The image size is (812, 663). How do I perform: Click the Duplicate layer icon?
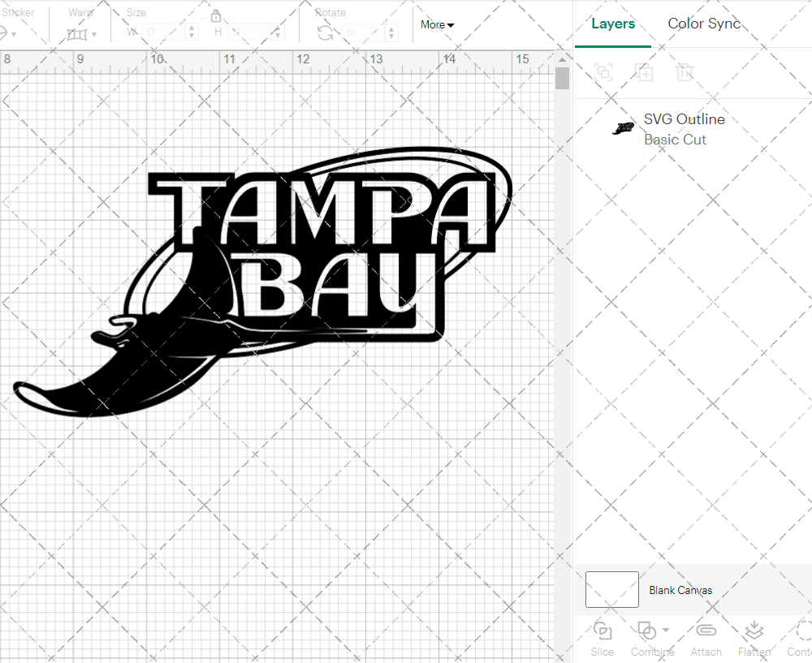click(x=644, y=72)
